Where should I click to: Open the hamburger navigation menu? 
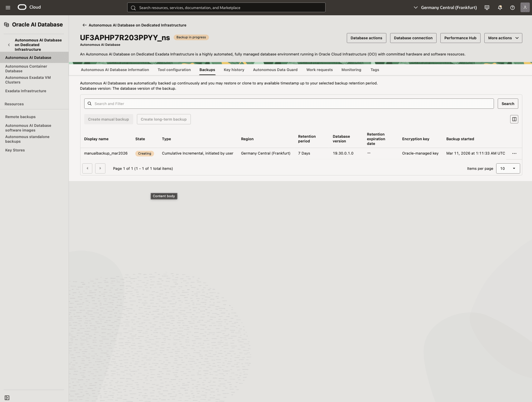tap(8, 7)
